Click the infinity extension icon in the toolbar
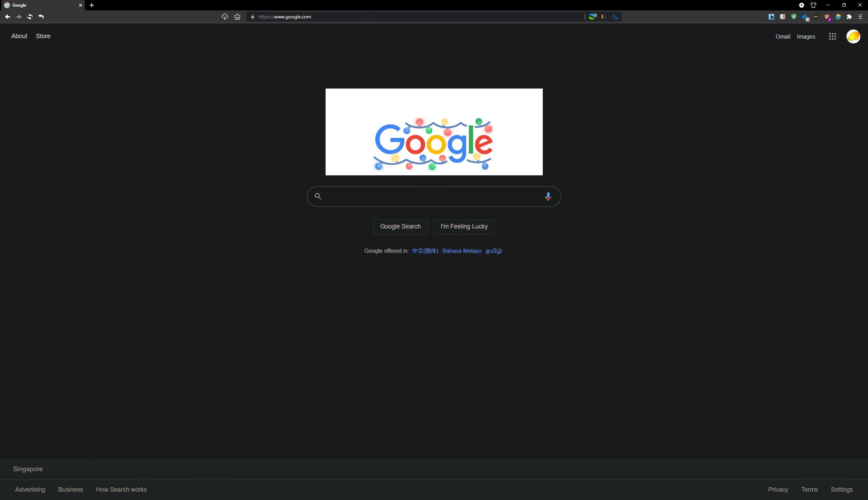Screen dimensions: 868x500 [816, 17]
